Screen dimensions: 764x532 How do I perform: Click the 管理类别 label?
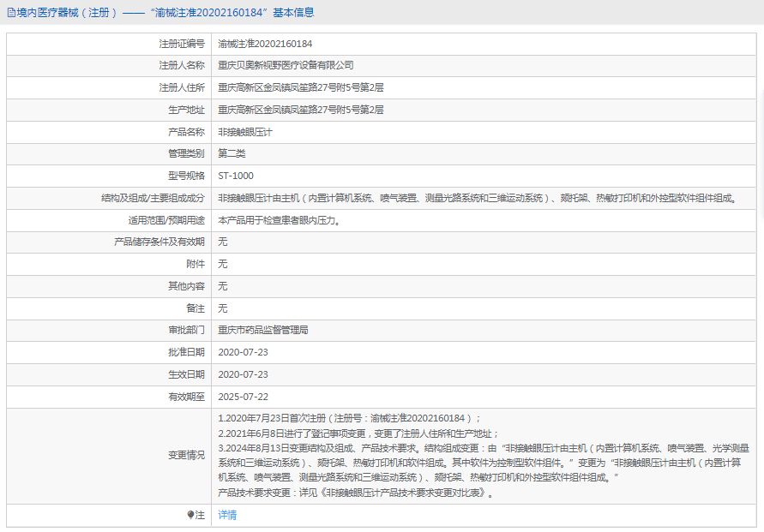[x=187, y=154]
